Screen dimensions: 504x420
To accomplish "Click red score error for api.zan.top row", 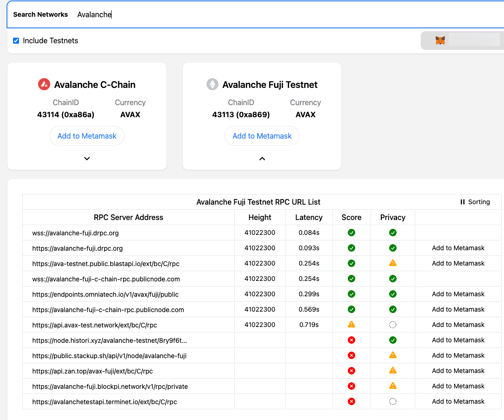I will pos(351,371).
